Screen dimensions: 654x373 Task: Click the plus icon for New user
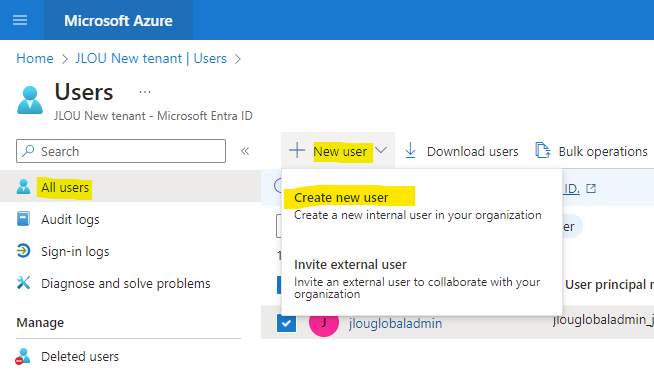click(x=297, y=151)
